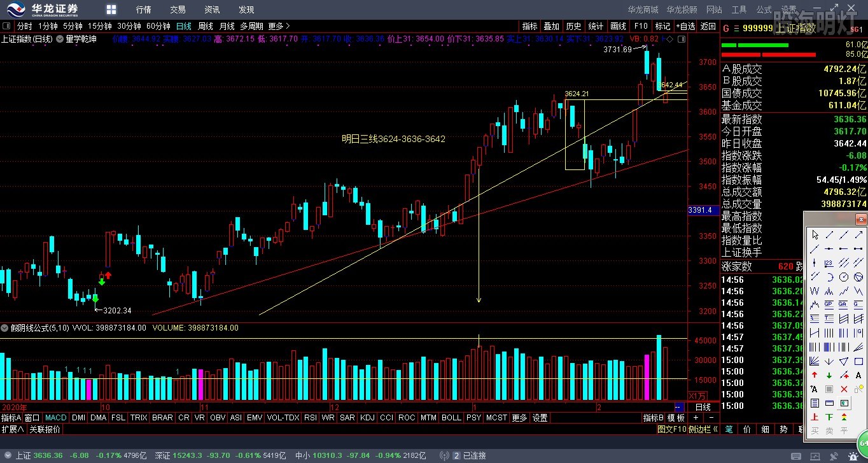Collapse the 侧边栏 sidebar

703,429
